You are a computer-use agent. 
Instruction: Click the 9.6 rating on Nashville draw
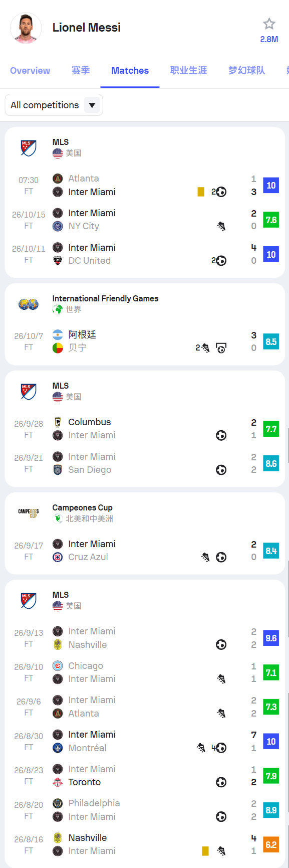coord(271,638)
